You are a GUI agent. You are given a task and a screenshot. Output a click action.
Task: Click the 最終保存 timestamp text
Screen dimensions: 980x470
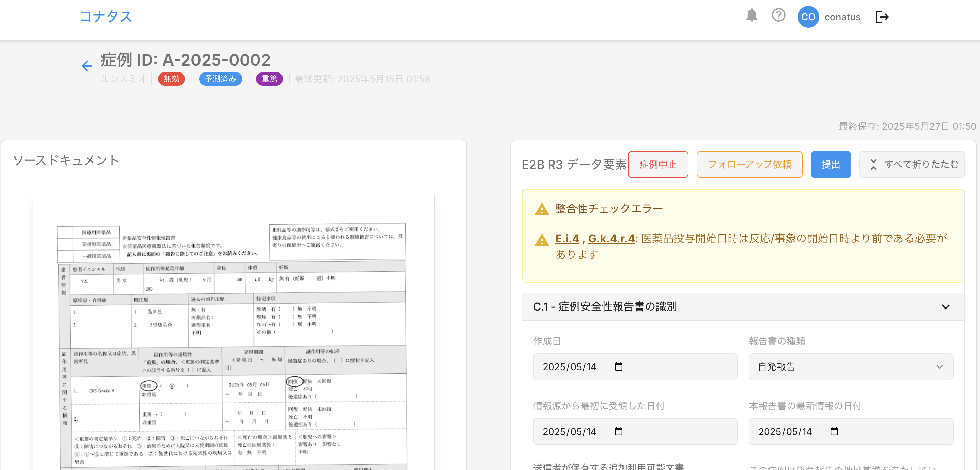[x=907, y=126]
